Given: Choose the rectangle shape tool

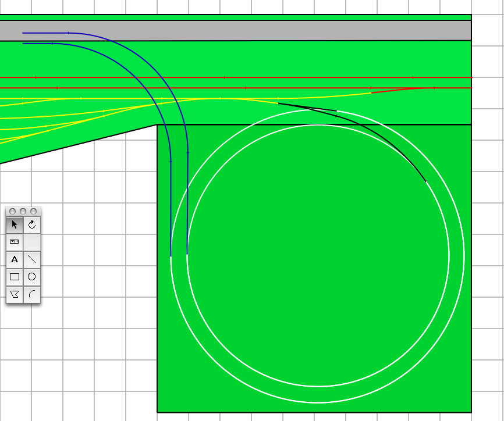Looking at the screenshot, I should [15, 277].
